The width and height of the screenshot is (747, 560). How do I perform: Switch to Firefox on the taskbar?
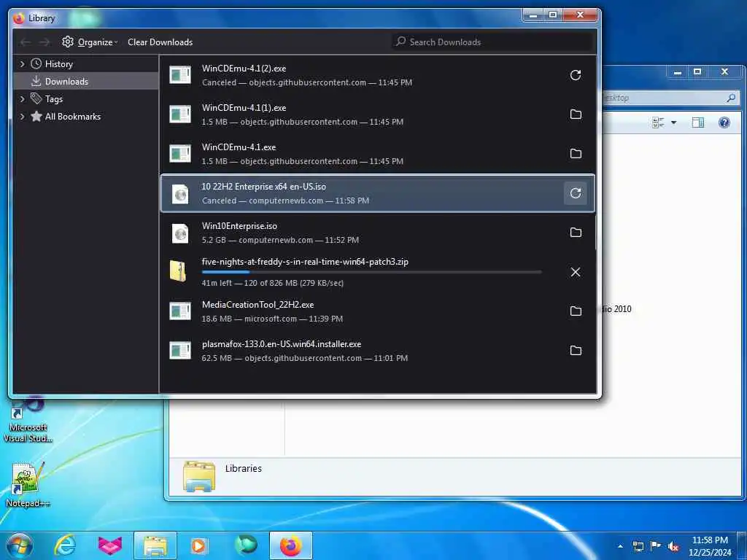pyautogui.click(x=290, y=545)
